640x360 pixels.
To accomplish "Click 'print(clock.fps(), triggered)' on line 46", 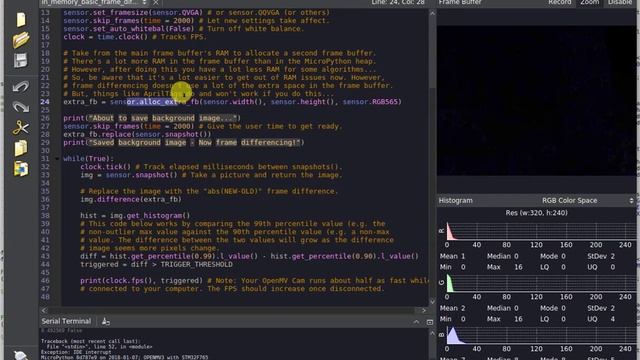I will 142,280.
